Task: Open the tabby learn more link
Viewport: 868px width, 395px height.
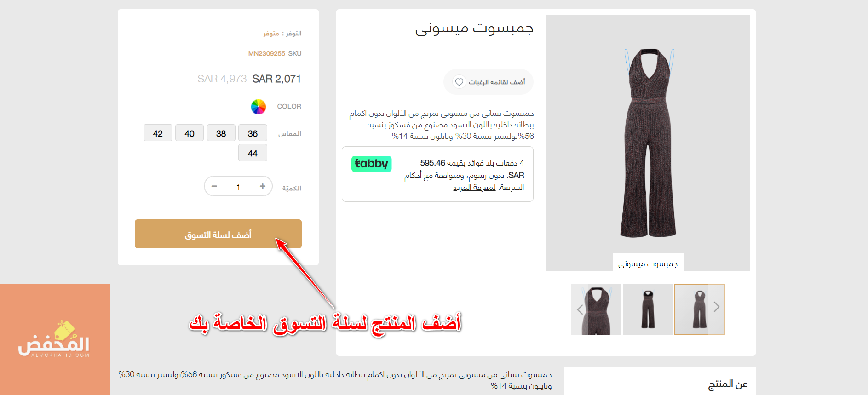Action: 474,188
